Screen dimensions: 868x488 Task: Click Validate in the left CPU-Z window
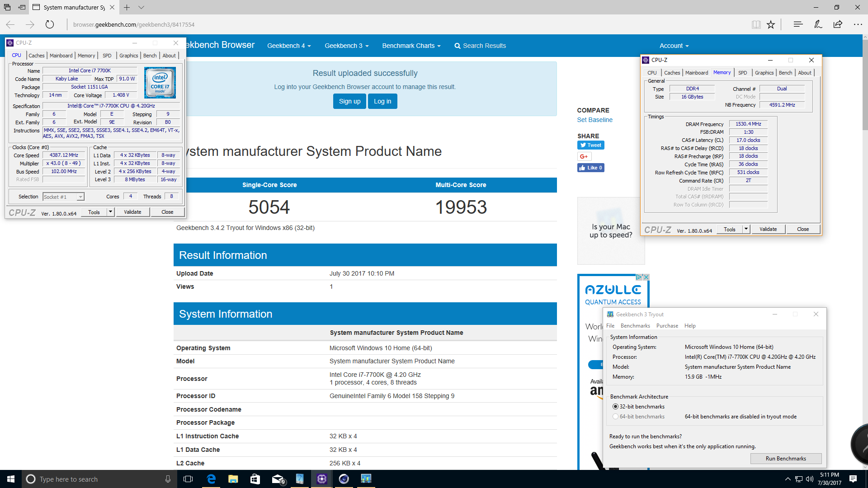coord(132,212)
